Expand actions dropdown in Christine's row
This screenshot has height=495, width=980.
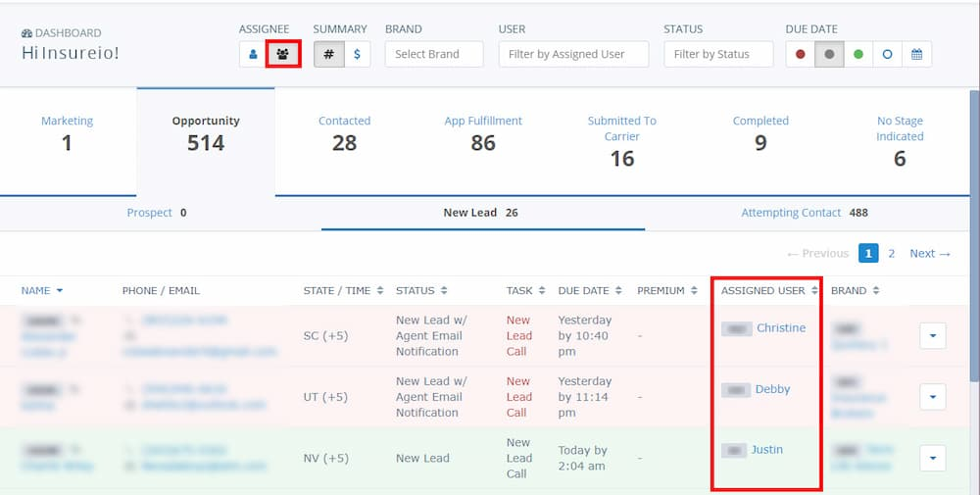coord(933,335)
